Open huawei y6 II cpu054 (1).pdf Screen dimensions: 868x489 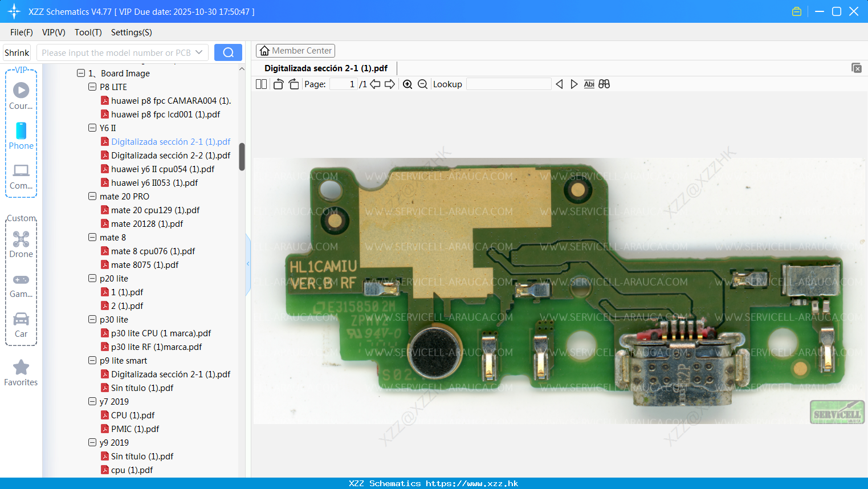(162, 169)
